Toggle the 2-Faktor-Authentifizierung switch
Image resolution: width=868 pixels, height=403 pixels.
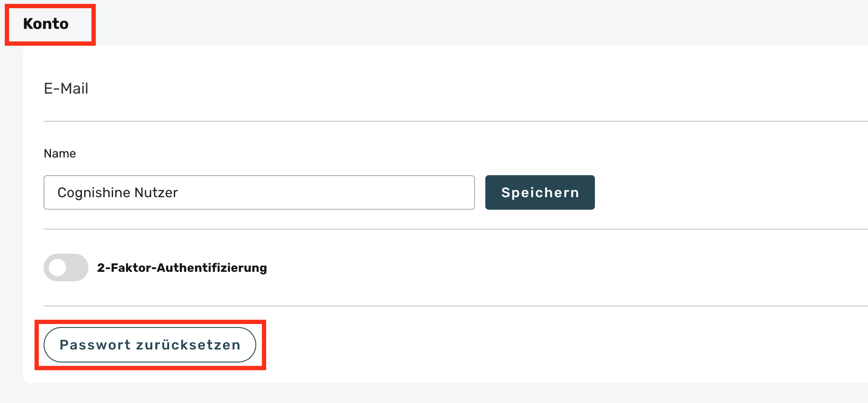(x=66, y=268)
